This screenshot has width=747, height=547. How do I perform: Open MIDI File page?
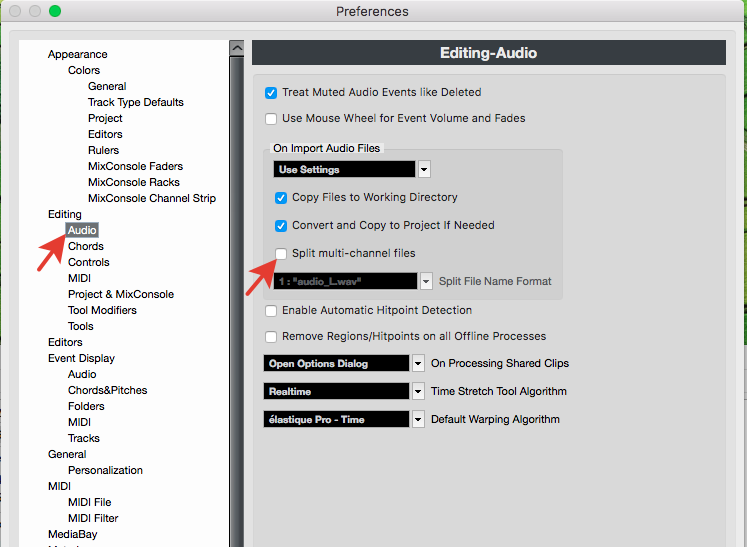[x=90, y=503]
